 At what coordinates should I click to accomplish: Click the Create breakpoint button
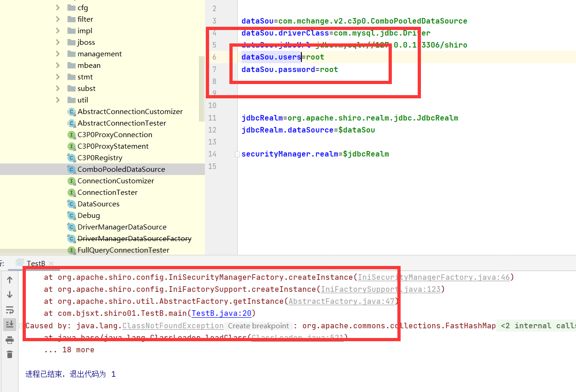point(258,326)
